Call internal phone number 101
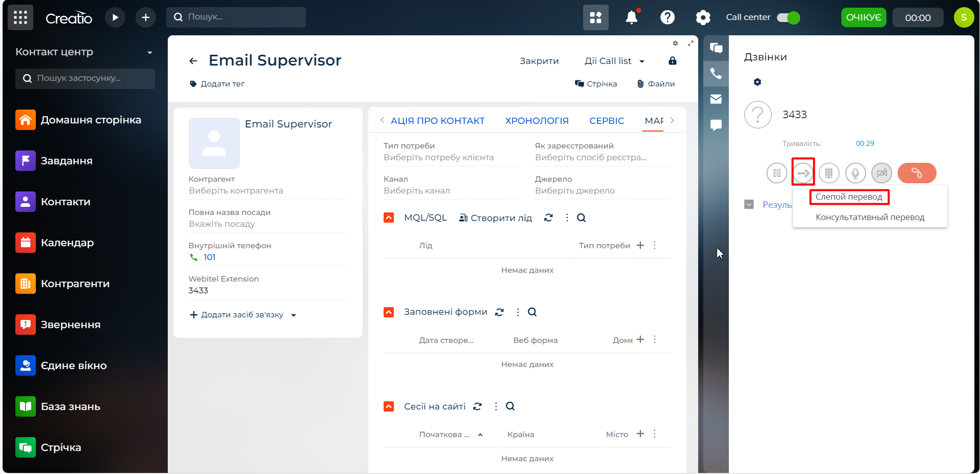 tap(209, 257)
